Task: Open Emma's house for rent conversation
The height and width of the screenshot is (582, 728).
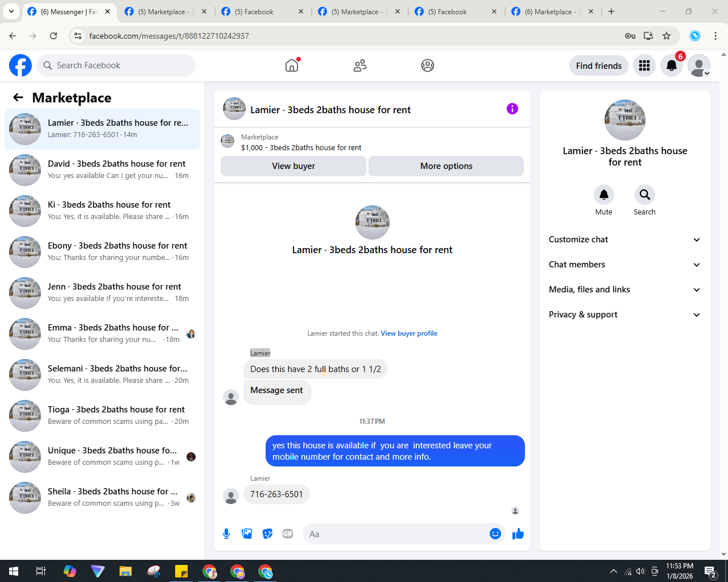Action: click(x=102, y=334)
